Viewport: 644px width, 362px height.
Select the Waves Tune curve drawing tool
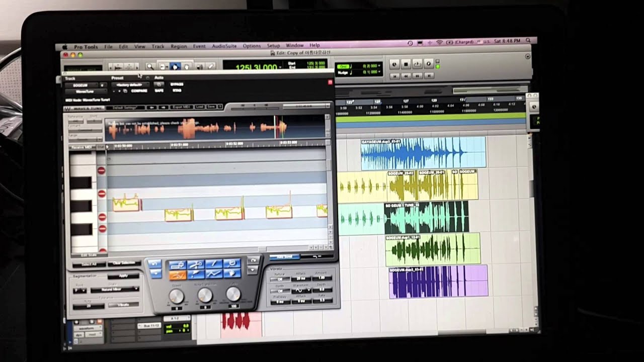pos(214,274)
